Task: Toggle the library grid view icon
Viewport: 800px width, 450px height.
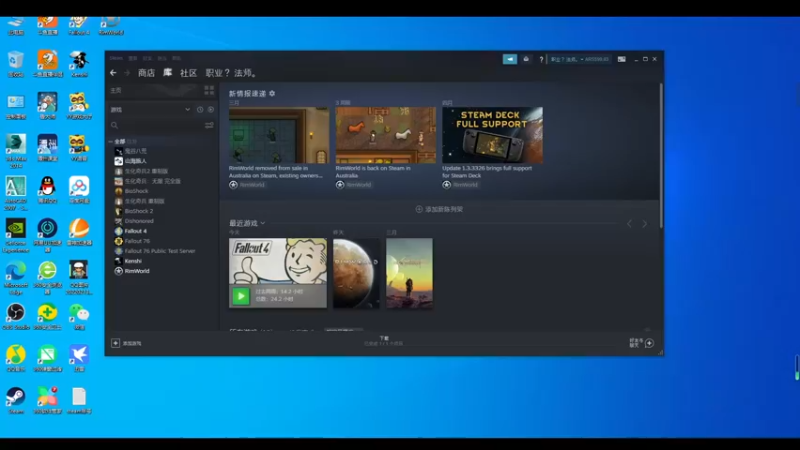Action: [209, 90]
